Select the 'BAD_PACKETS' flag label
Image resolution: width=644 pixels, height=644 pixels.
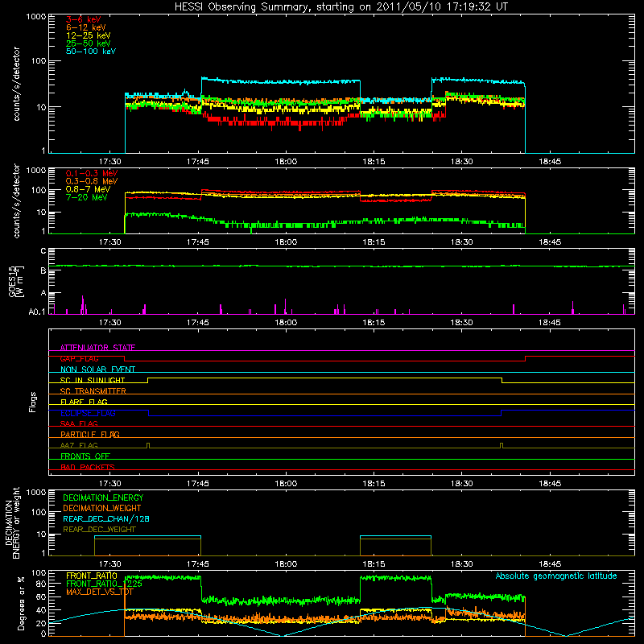coord(88,467)
